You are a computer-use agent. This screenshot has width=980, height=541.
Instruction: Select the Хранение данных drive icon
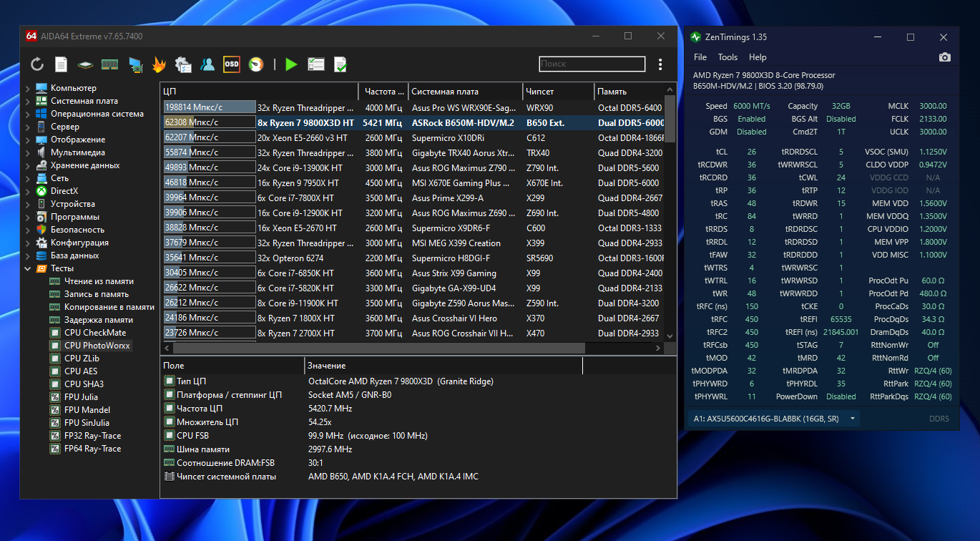(41, 165)
